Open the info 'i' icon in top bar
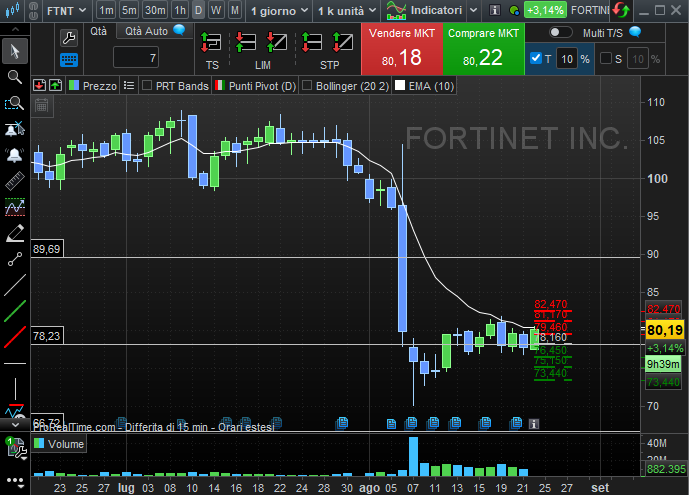 495,10
